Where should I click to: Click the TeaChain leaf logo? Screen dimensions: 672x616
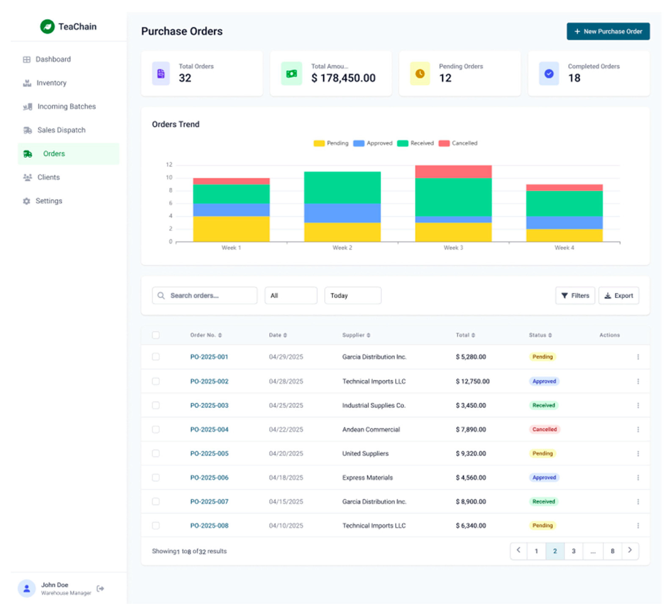pos(47,27)
